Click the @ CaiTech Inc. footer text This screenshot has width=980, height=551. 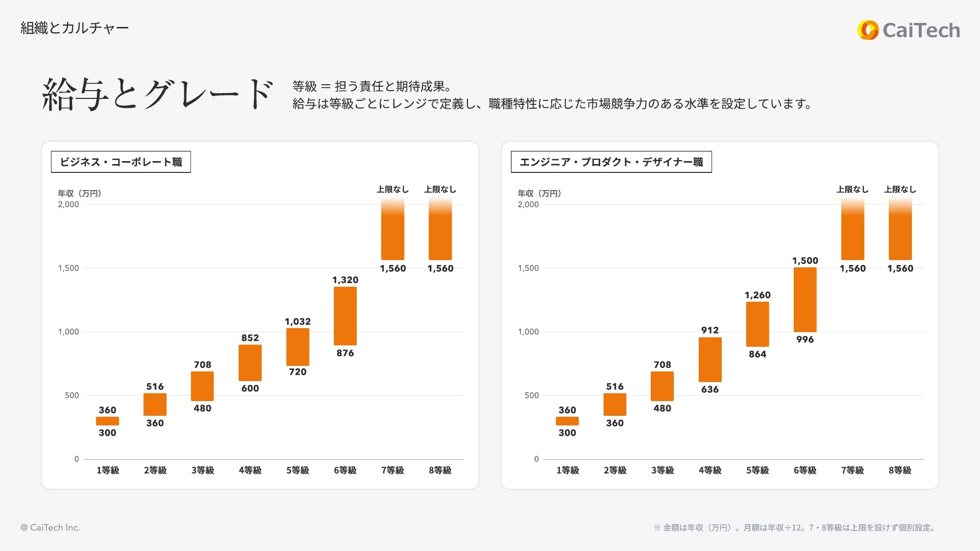[50, 527]
